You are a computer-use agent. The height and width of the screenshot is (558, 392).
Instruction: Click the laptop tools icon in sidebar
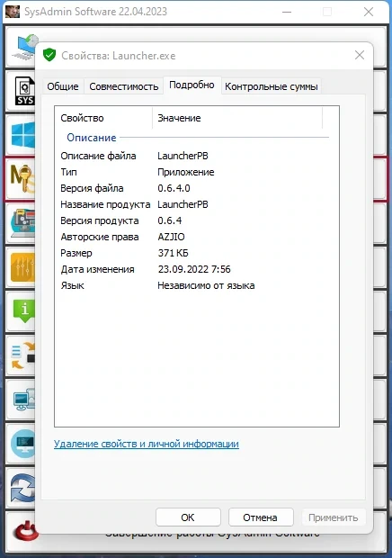coord(22,223)
